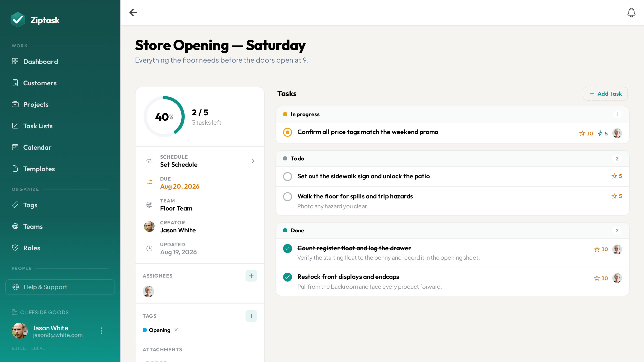Go to Customers

[40, 83]
